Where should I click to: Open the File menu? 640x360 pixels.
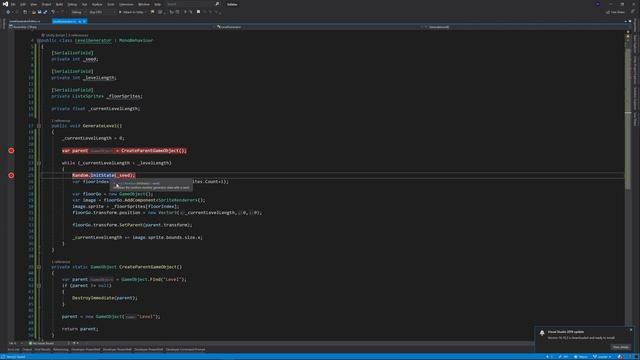(x=13, y=4)
